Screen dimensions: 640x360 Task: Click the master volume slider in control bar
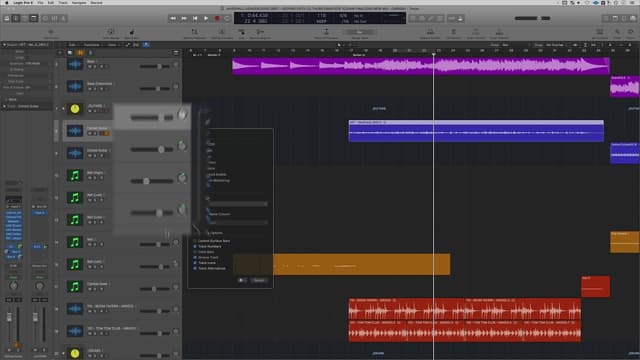532,18
